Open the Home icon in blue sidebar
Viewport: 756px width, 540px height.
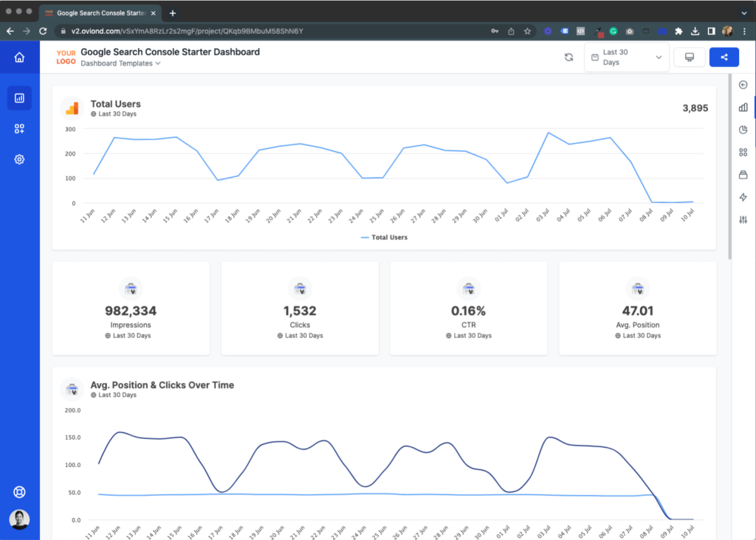tap(19, 58)
